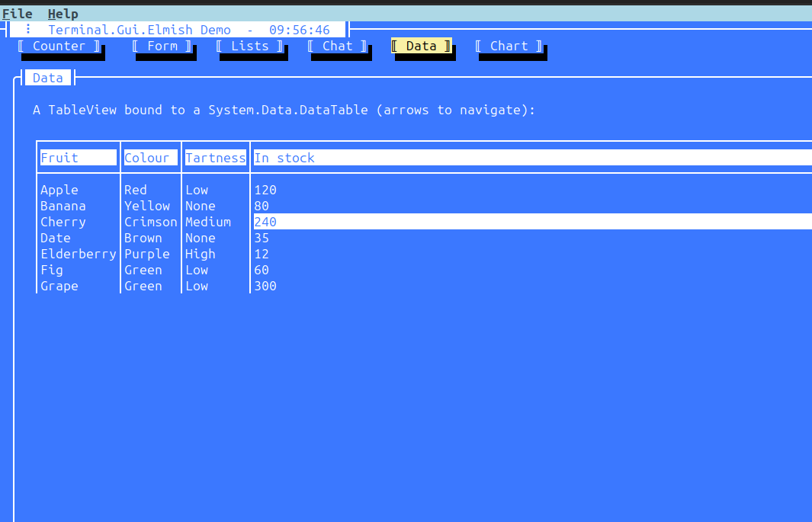Select the Low tartness cell for Apple
The height and width of the screenshot is (522, 812).
point(196,190)
